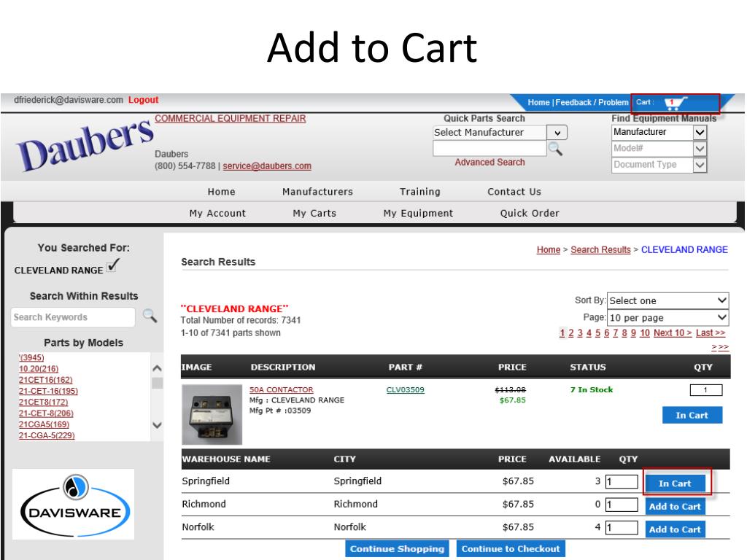Click the 50A Contactor product image
Screen dimensions: 747x560
(x=212, y=414)
